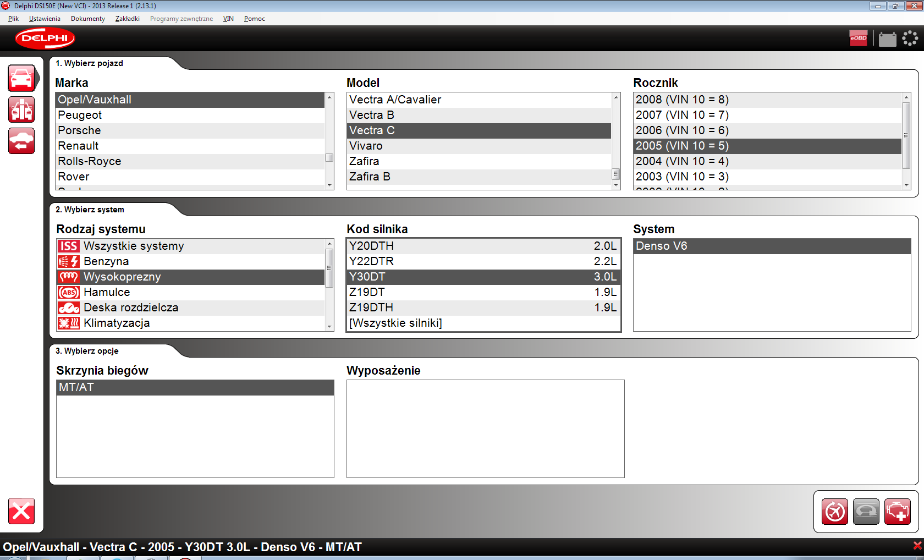
Task: Close the status bar with the red X
Action: pos(917,545)
